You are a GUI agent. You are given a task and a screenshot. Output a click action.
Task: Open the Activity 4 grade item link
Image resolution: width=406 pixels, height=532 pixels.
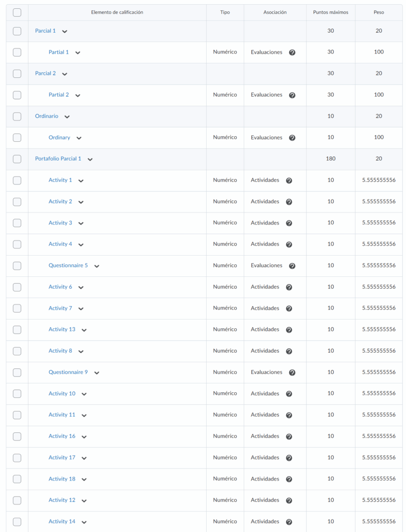(x=60, y=244)
